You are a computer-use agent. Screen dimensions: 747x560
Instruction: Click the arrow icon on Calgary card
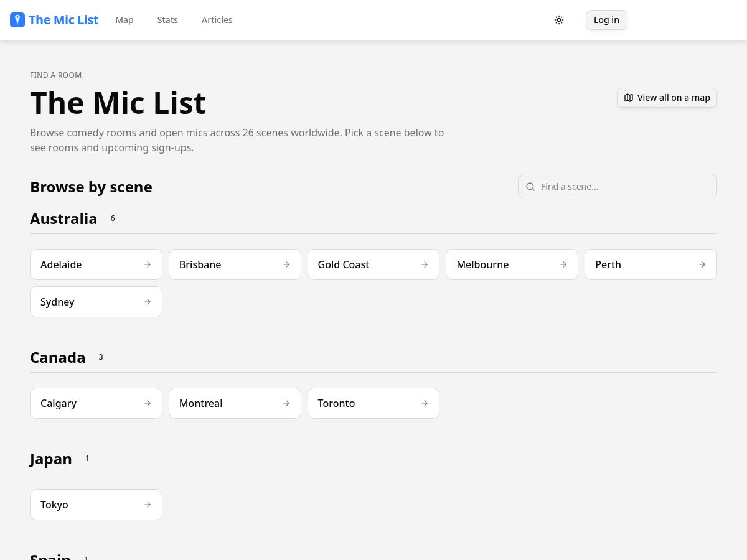pos(148,403)
